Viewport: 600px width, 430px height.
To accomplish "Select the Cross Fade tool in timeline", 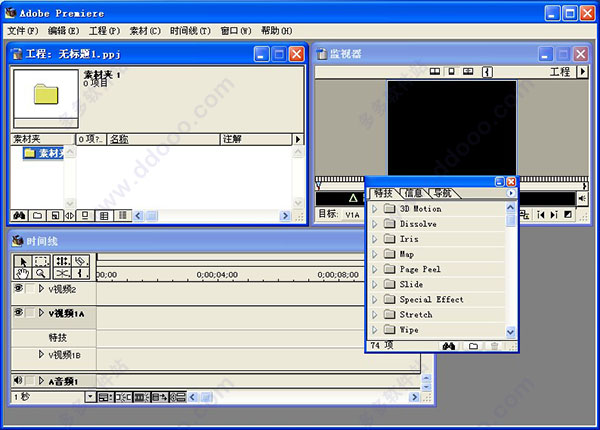I will (62, 274).
